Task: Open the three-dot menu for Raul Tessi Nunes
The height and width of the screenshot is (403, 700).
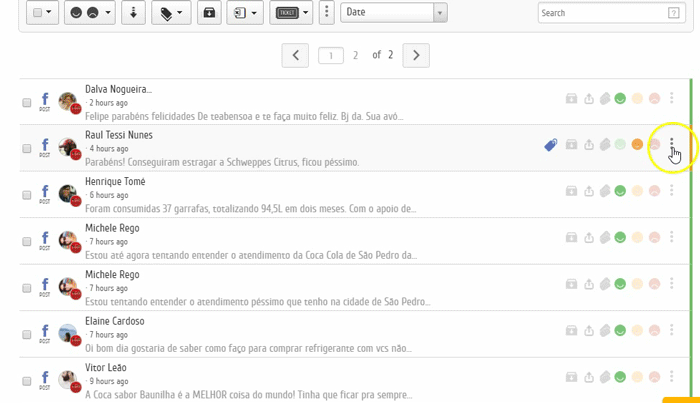Action: 672,145
